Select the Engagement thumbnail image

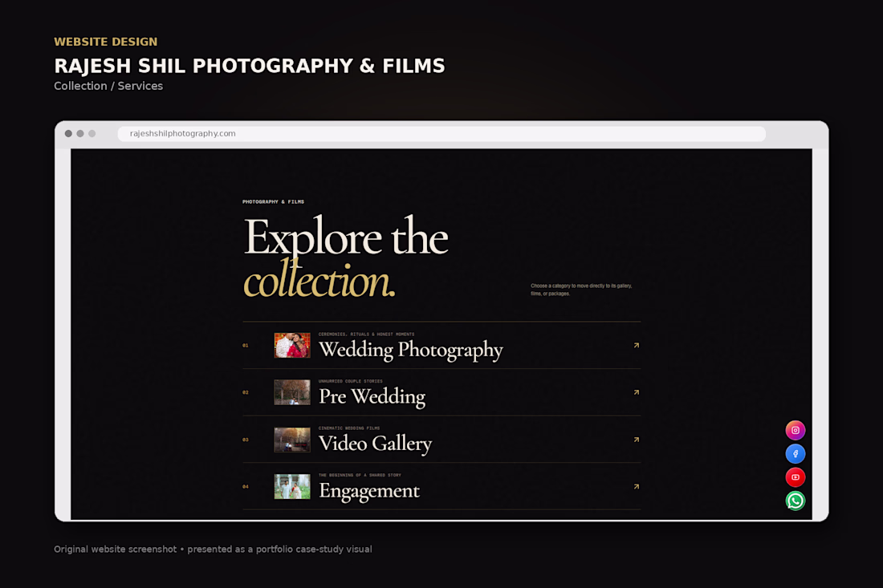(292, 487)
